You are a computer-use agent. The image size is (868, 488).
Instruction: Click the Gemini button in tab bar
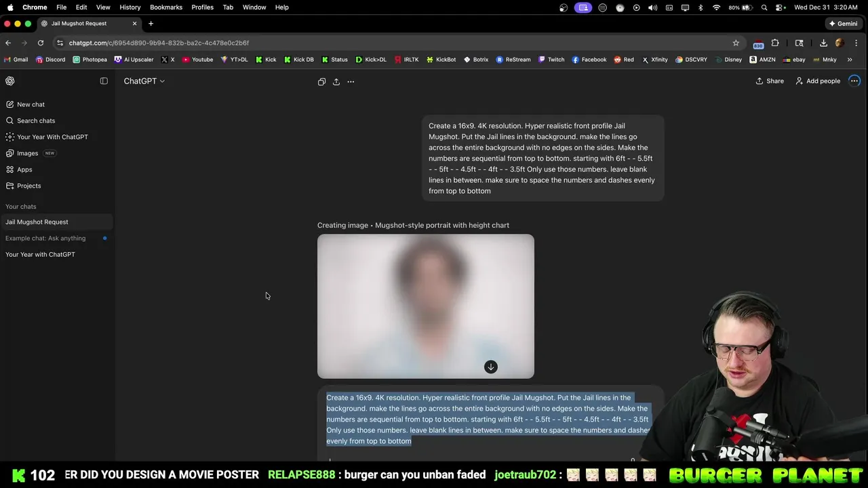pyautogui.click(x=843, y=23)
